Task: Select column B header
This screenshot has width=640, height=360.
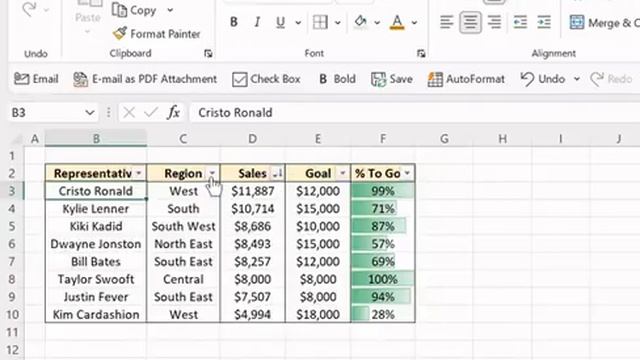Action: tap(96, 139)
